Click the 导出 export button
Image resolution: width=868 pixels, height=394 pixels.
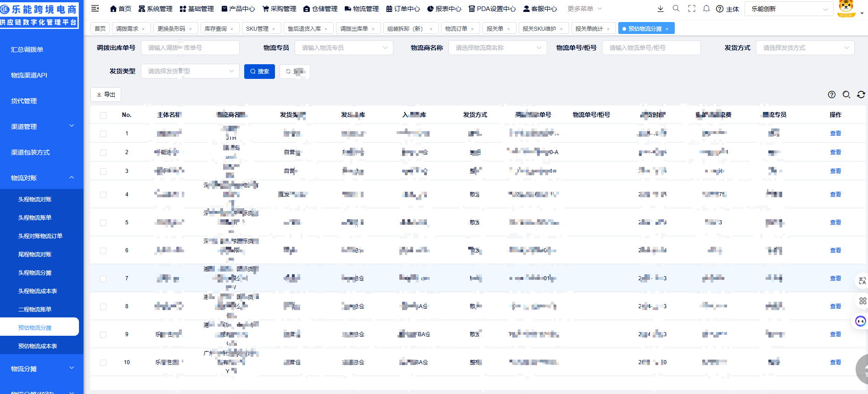[106, 94]
